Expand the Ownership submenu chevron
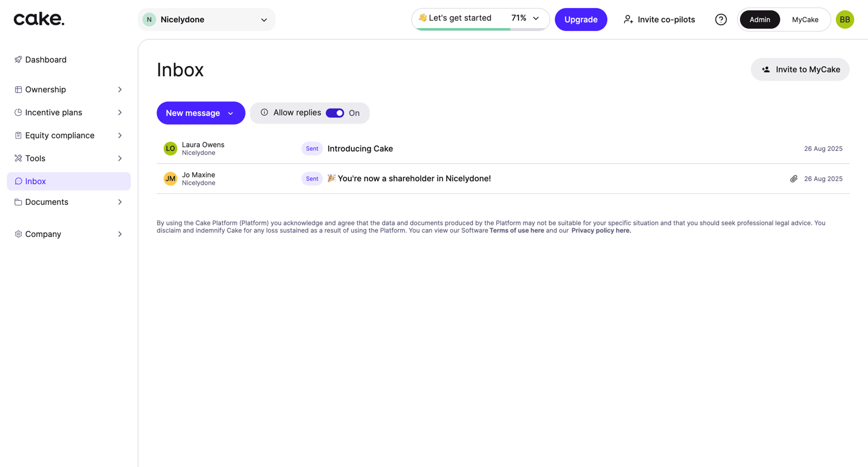The width and height of the screenshot is (868, 467). pos(120,89)
